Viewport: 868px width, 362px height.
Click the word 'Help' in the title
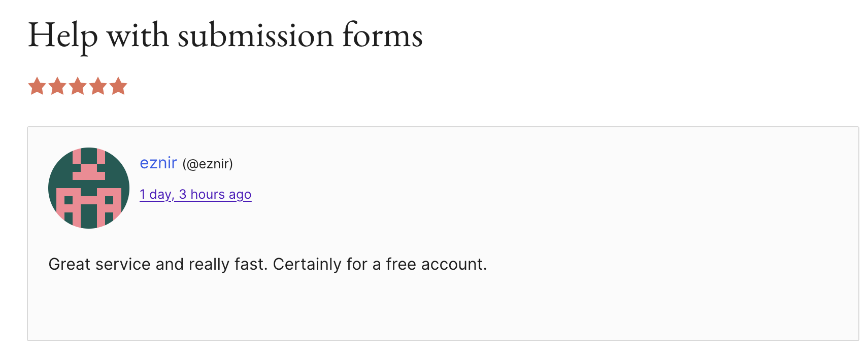point(62,35)
